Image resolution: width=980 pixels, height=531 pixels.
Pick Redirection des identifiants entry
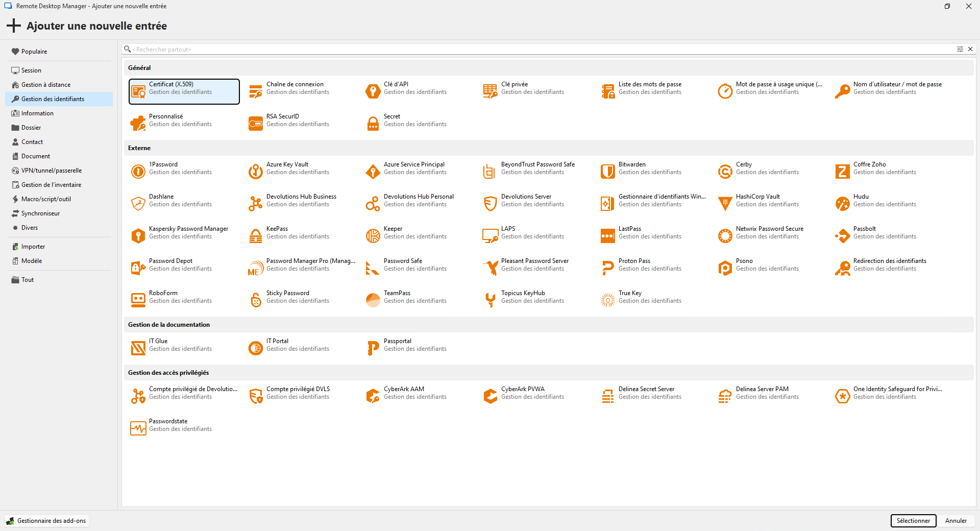click(889, 268)
